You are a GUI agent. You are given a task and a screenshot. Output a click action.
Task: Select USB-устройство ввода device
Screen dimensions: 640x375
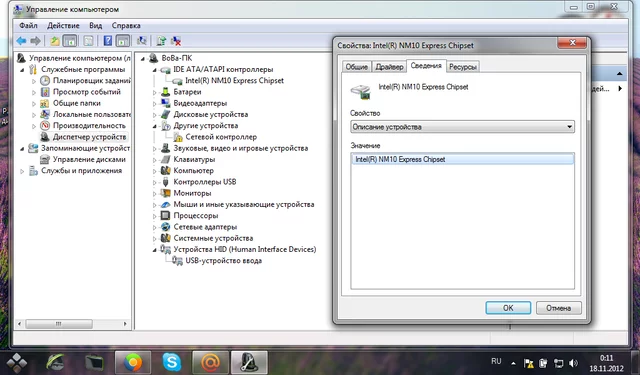223,261
